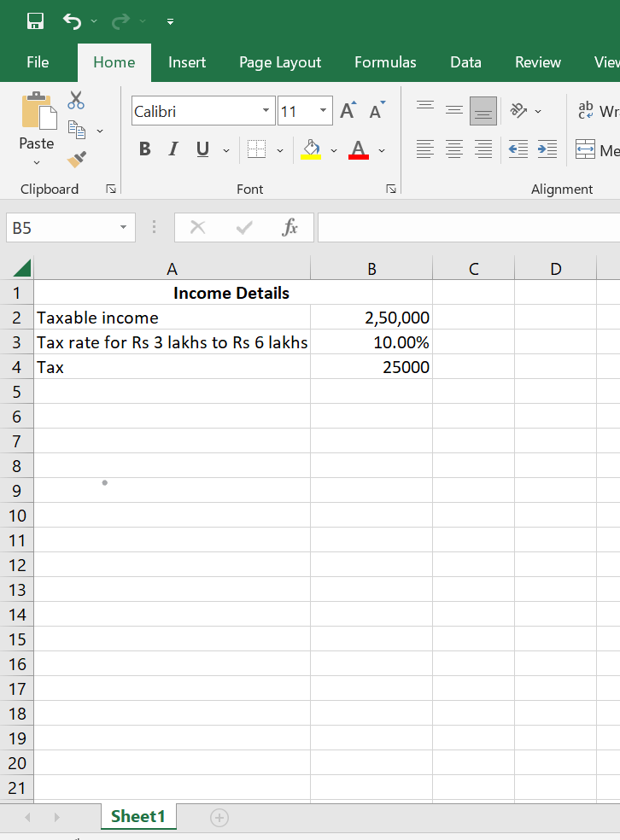Apply yellow Fill Color to cell
620x840 pixels.
pyautogui.click(x=311, y=149)
